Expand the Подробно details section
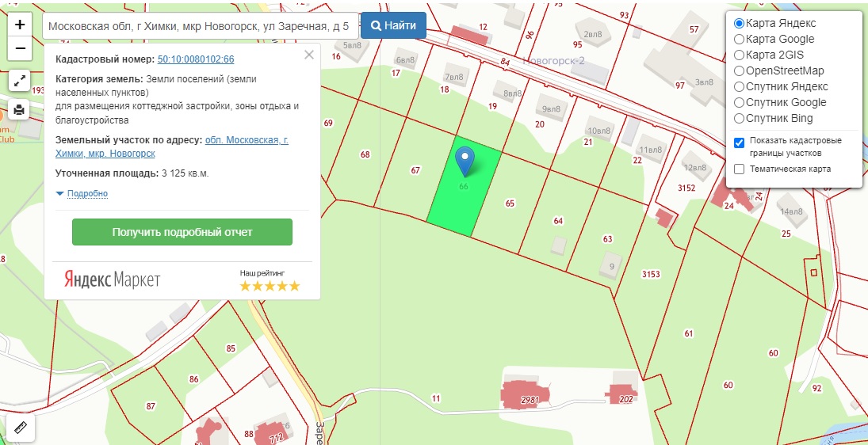The image size is (868, 445). point(87,193)
